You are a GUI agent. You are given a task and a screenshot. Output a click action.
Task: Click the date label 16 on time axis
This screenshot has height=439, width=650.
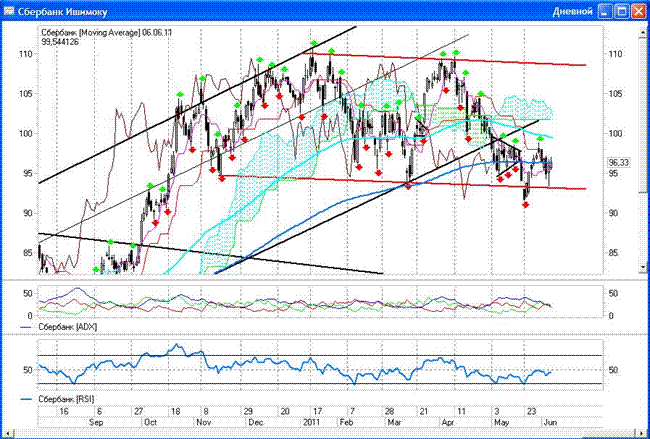coord(63,412)
